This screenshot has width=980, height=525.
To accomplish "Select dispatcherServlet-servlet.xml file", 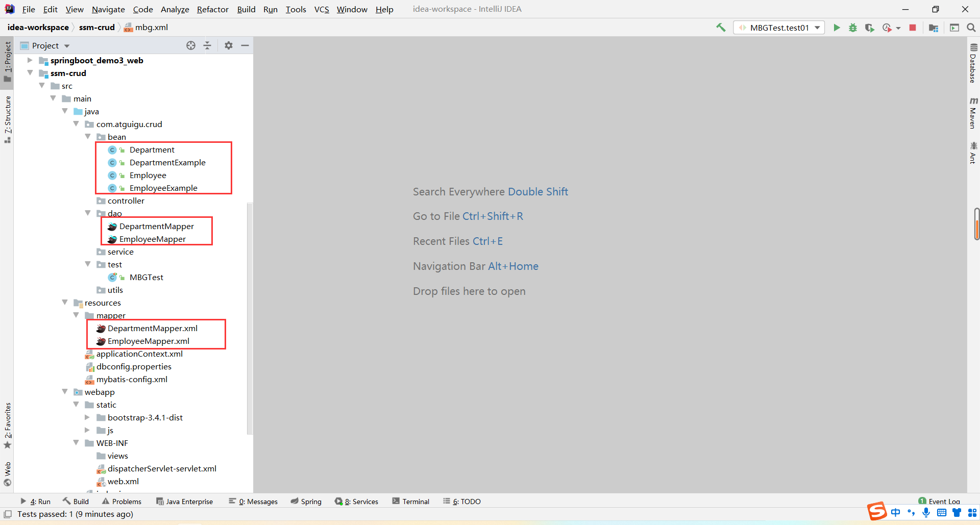I will pyautogui.click(x=162, y=469).
